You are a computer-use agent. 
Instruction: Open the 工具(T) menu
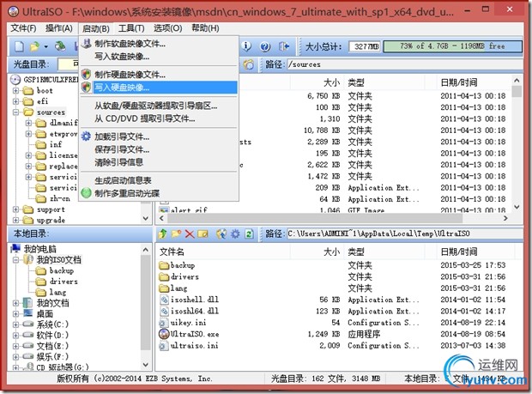131,28
